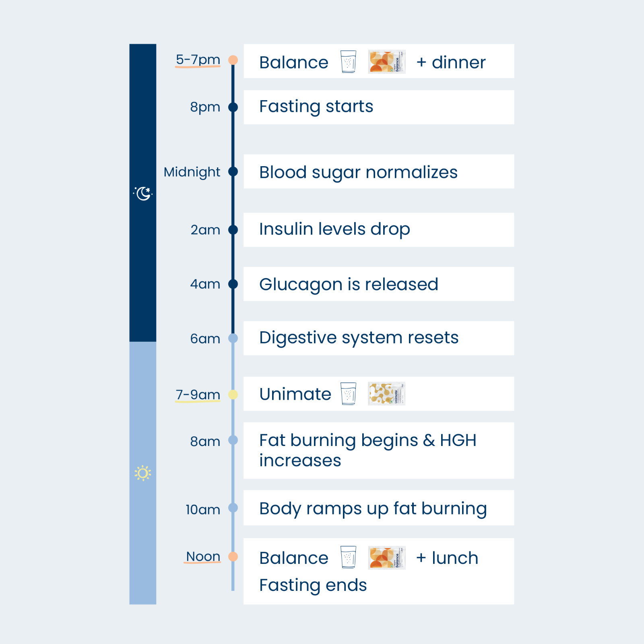Select the orange Noon timeline dot
The width and height of the screenshot is (644, 644).
tap(233, 557)
